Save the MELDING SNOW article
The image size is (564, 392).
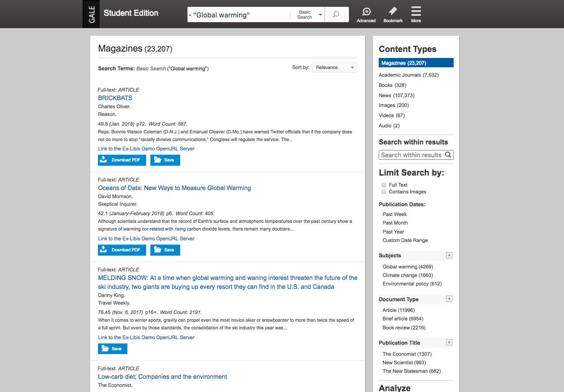(x=112, y=349)
